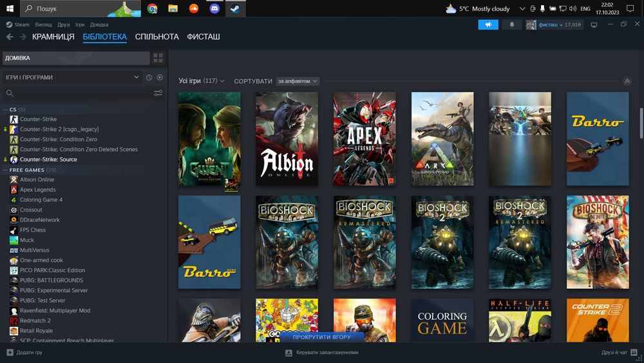Screen dimensions: 644x363
Task: Open the weather widget Mostly cloudy
Action: click(478, 8)
